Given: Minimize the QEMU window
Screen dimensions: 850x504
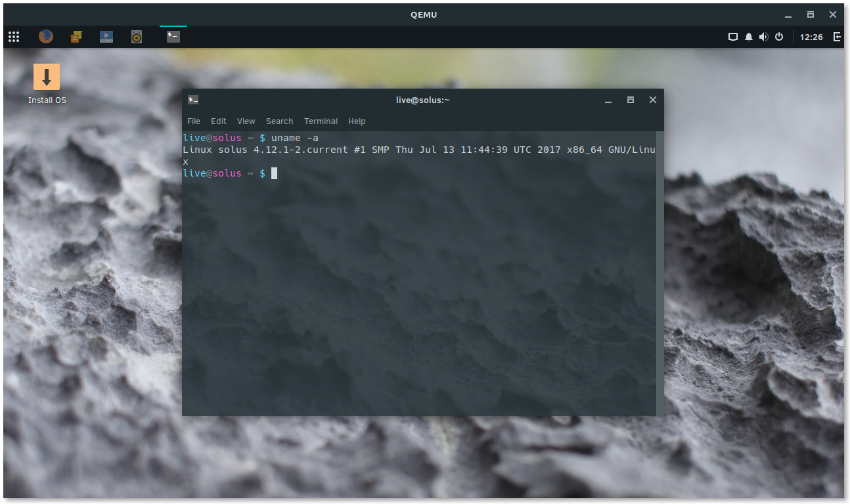Looking at the screenshot, I should tap(788, 14).
